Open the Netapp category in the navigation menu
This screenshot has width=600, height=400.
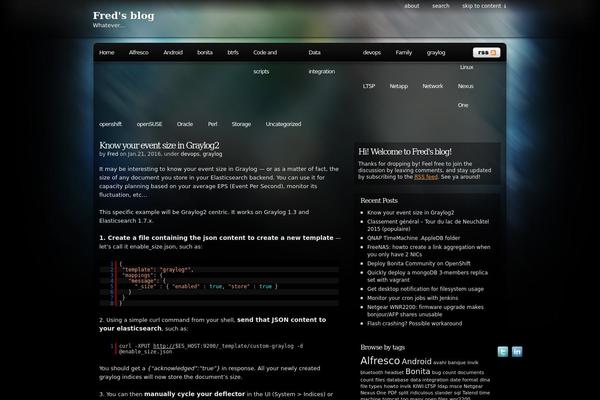(x=399, y=86)
